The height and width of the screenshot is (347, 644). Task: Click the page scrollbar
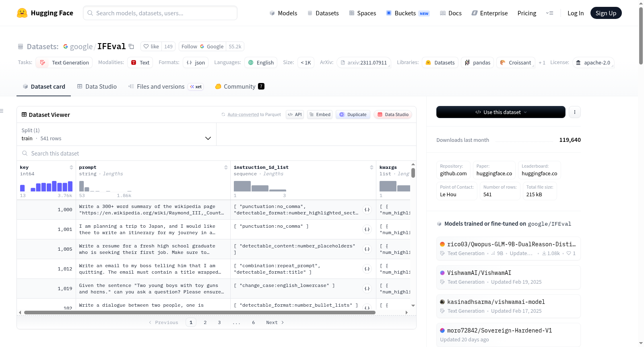point(641,35)
